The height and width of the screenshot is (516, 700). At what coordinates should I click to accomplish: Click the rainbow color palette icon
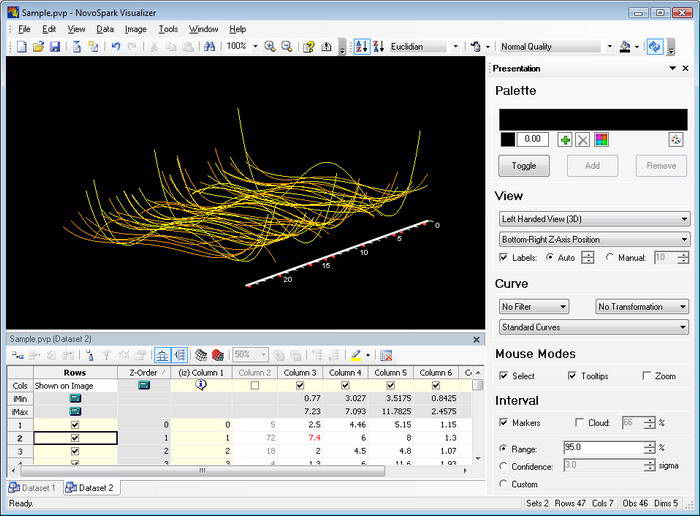[601, 140]
